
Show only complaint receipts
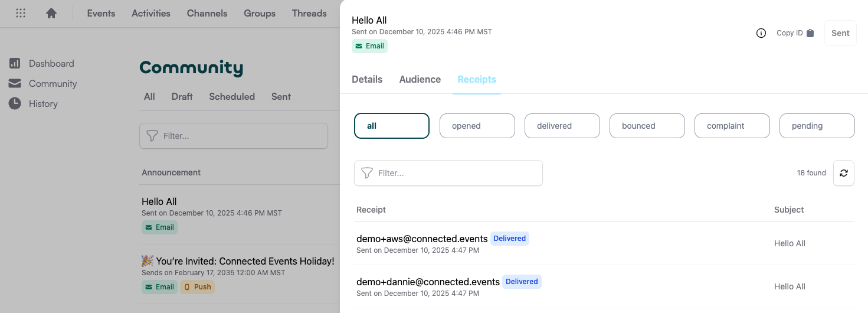(732, 126)
